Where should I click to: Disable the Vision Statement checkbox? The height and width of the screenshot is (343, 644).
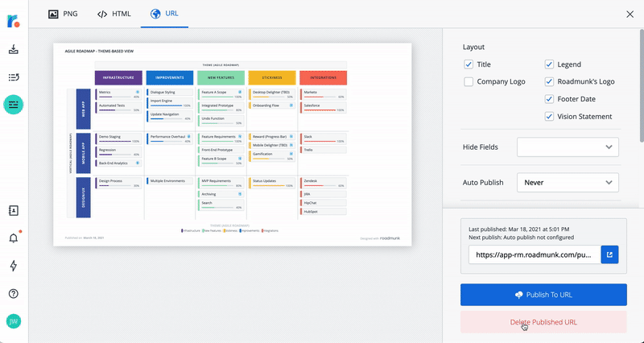point(550,117)
